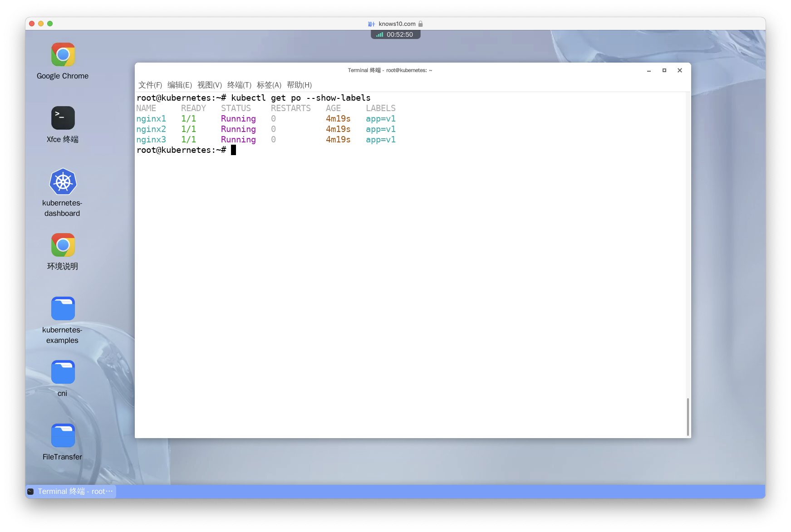Click the nginx2 pod name
The image size is (791, 532).
[x=151, y=129]
